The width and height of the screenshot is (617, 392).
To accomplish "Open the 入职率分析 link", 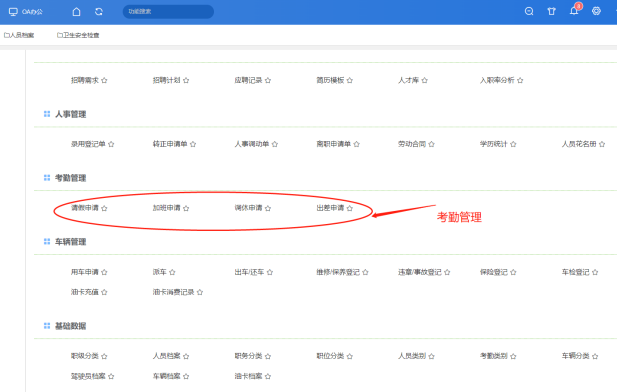I will 497,80.
